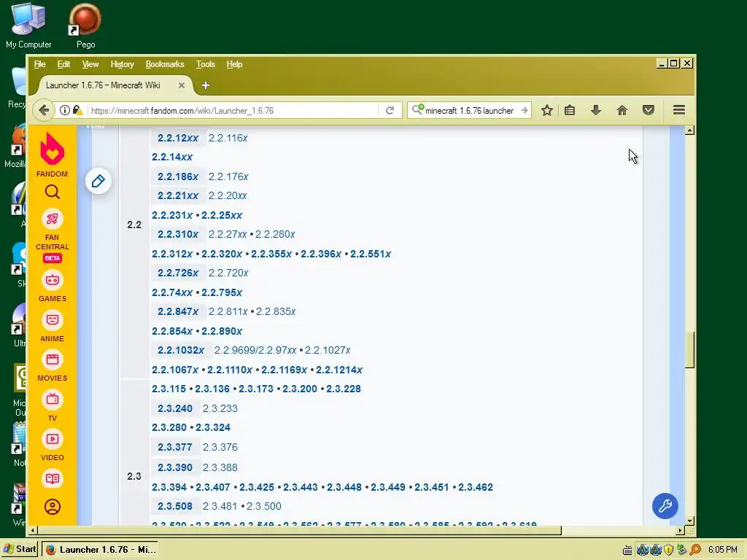Open the 2.2.14xx version link

172,157
